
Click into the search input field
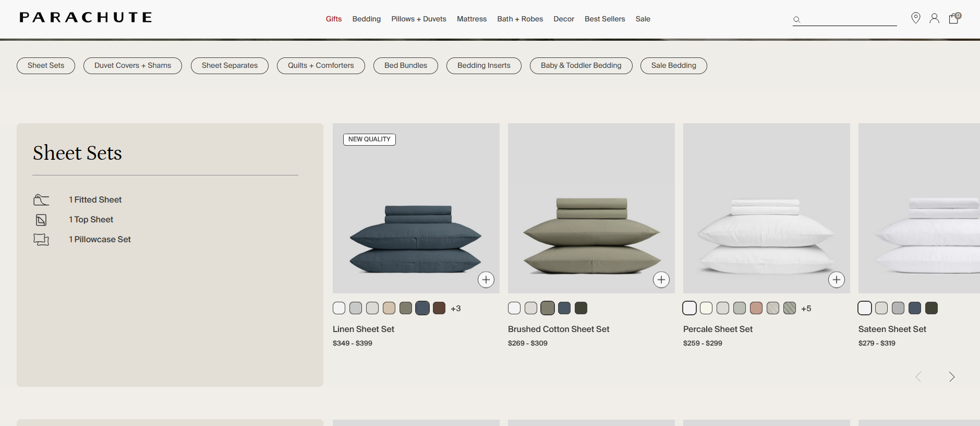pyautogui.click(x=849, y=20)
